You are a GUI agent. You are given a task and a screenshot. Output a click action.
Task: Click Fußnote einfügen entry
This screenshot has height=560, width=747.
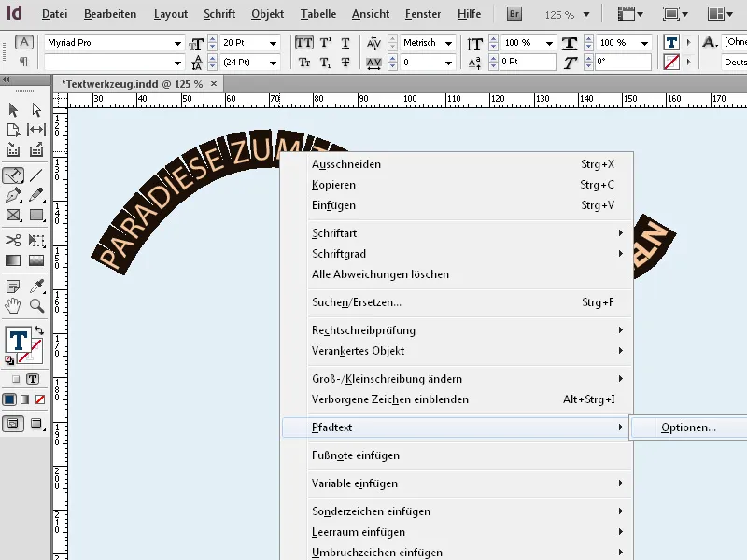[x=458, y=455]
